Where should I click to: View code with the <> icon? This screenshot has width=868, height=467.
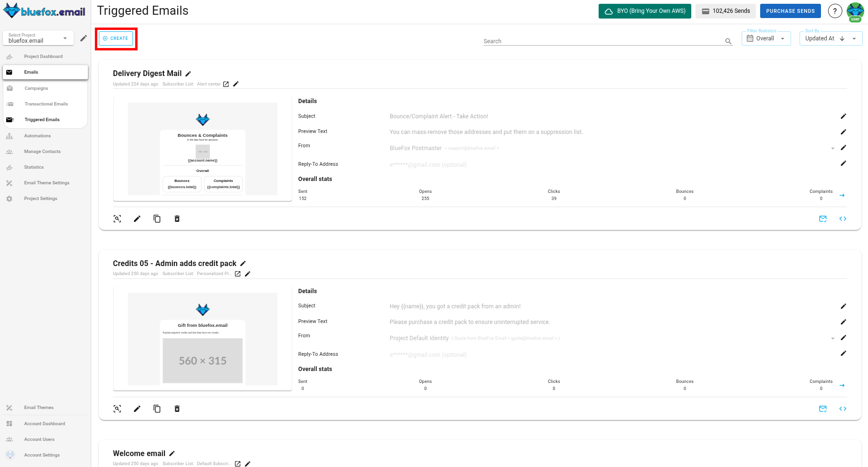843,219
